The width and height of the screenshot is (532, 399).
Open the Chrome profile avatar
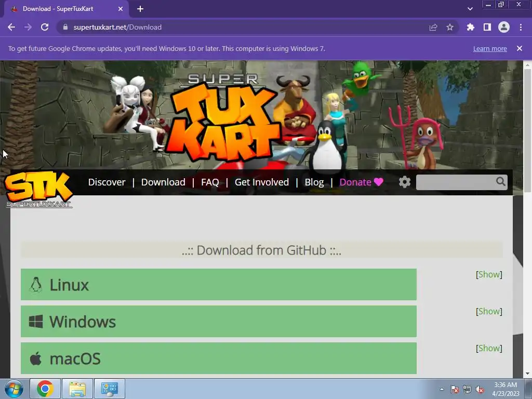click(504, 27)
